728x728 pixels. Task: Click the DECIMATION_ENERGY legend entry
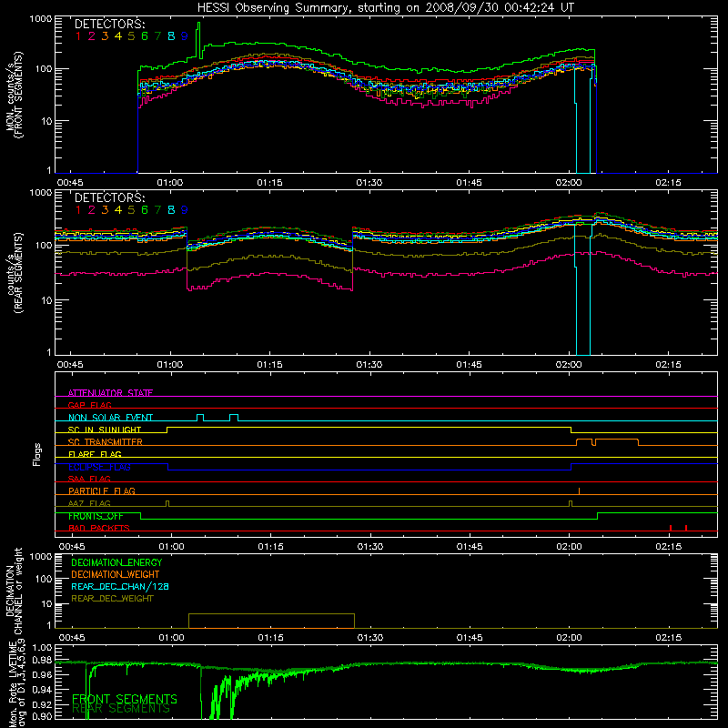(116, 562)
